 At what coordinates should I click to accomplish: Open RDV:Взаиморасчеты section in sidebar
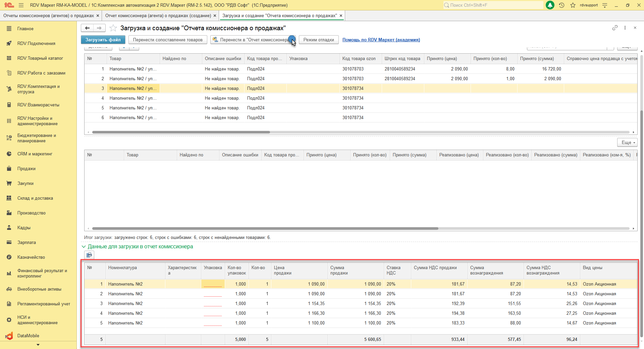tap(38, 105)
